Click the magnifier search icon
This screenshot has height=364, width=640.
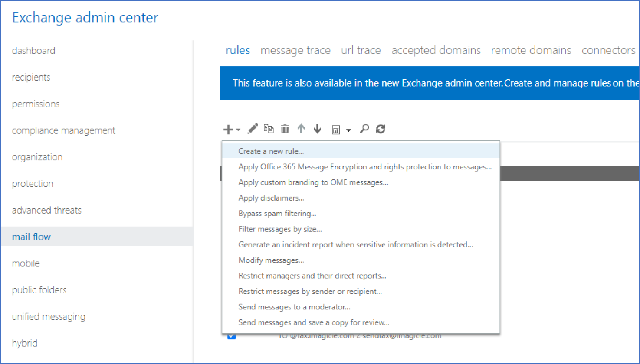coord(364,129)
